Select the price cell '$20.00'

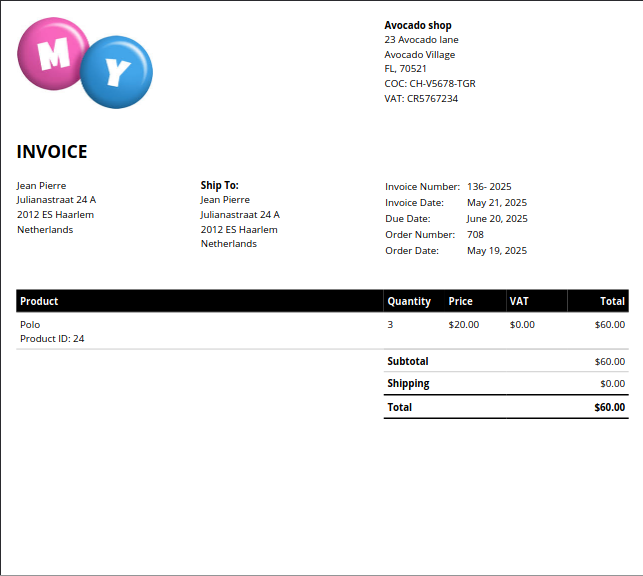point(463,325)
